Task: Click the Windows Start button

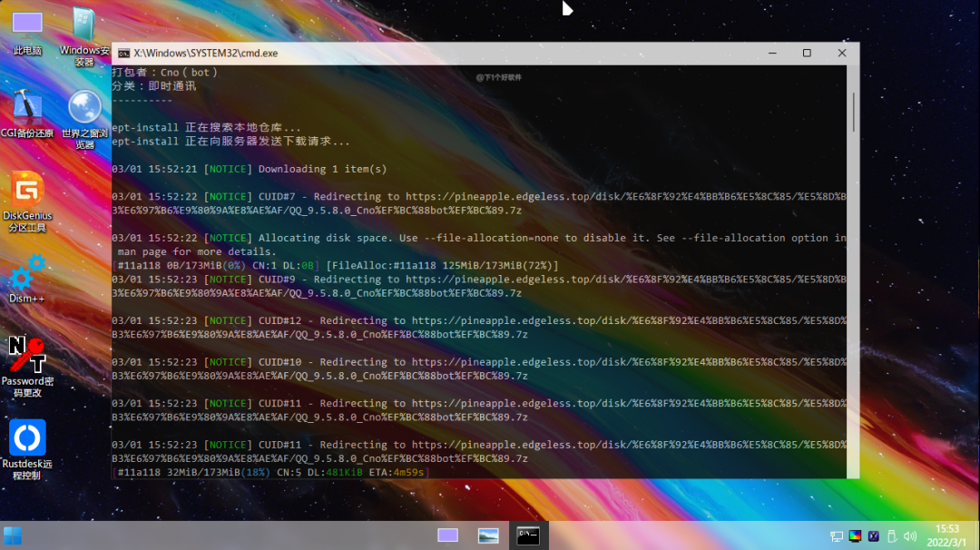Action: (13, 535)
